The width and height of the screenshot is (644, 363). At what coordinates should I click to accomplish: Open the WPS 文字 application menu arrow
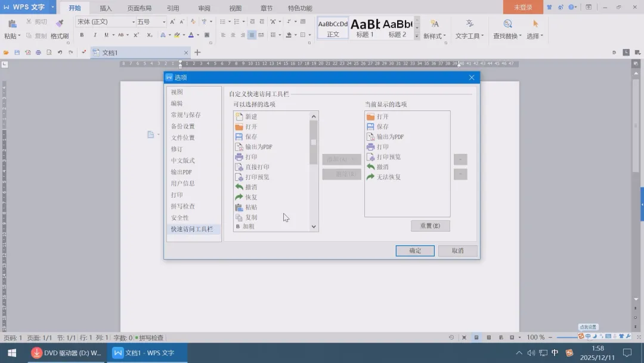(x=52, y=7)
